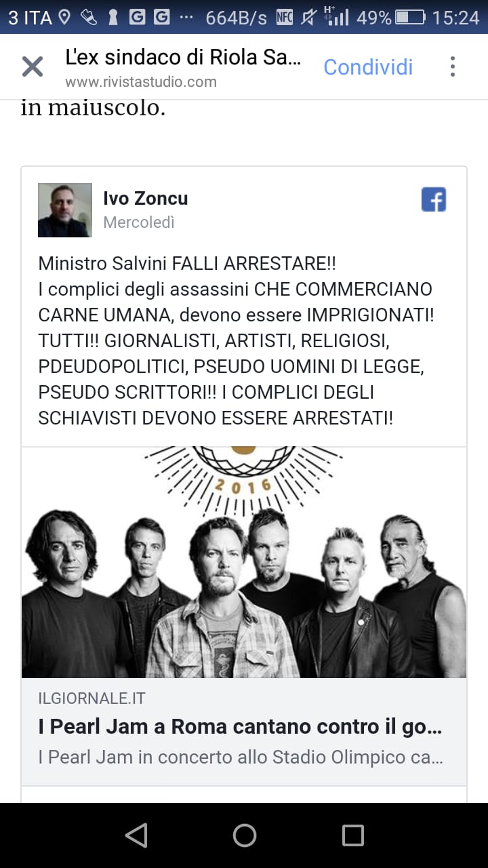
Task: Tap the Facebook post text body
Action: pyautogui.click(x=237, y=340)
